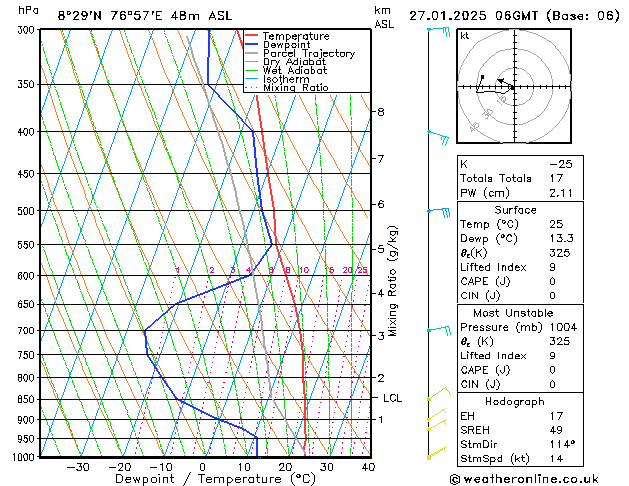Click the Hodograph section heading
The height and width of the screenshot is (486, 629).
tap(515, 401)
